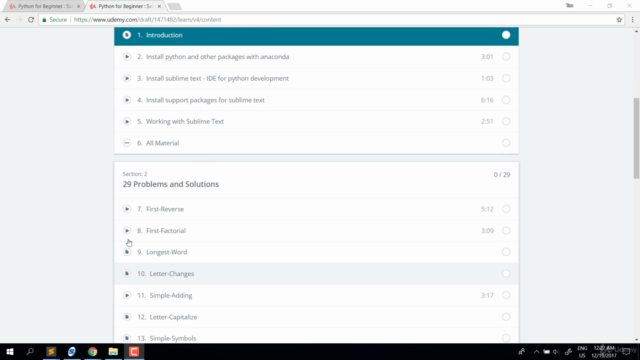Go back in browser history
Screen dimensions: 640x360
pos(8,20)
